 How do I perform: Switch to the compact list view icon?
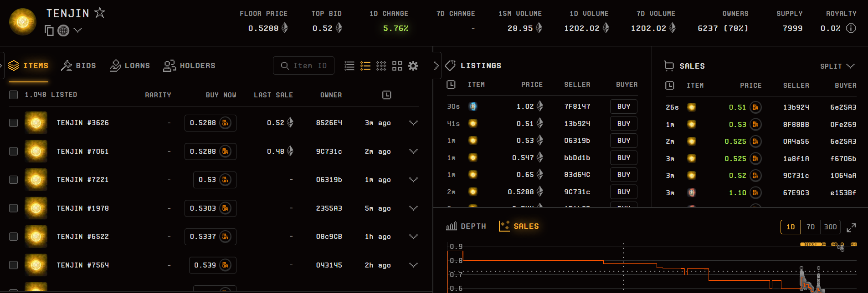349,66
